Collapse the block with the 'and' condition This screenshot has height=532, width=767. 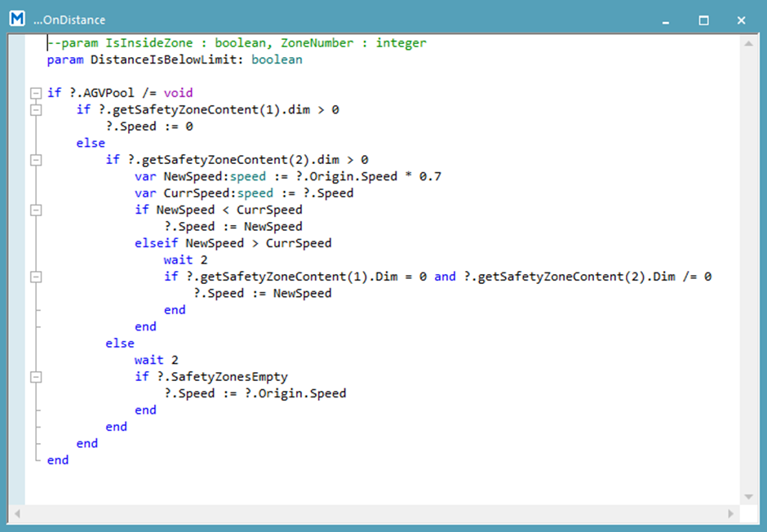click(35, 277)
